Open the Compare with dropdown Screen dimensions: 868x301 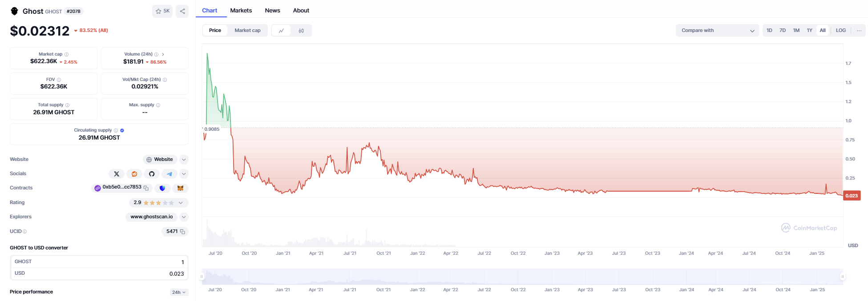pyautogui.click(x=717, y=31)
